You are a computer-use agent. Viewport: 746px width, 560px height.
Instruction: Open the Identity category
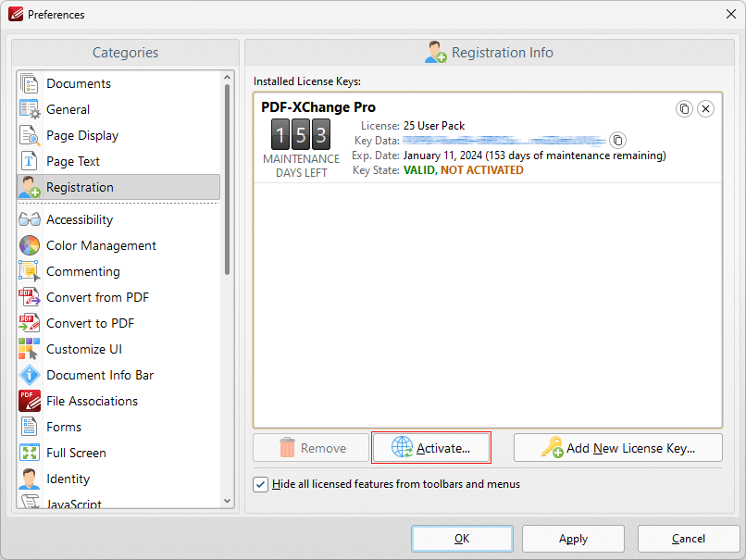pyautogui.click(x=118, y=479)
